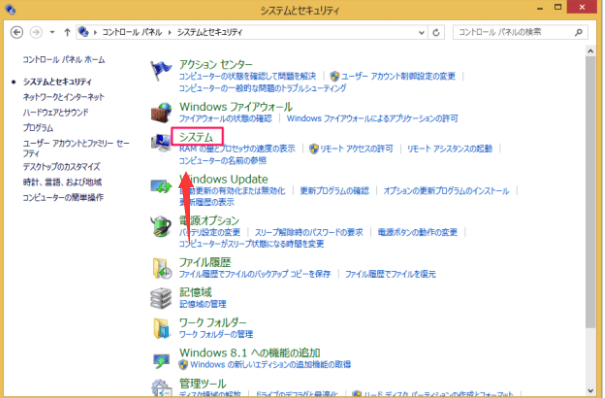Click the Control Panel icon in address bar

[x=83, y=32]
